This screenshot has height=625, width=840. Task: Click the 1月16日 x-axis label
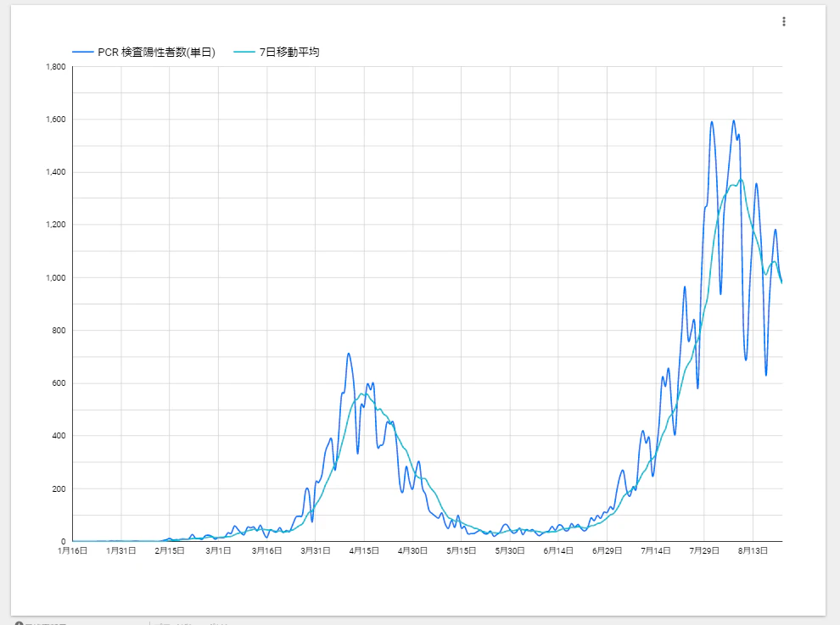tap(72, 550)
